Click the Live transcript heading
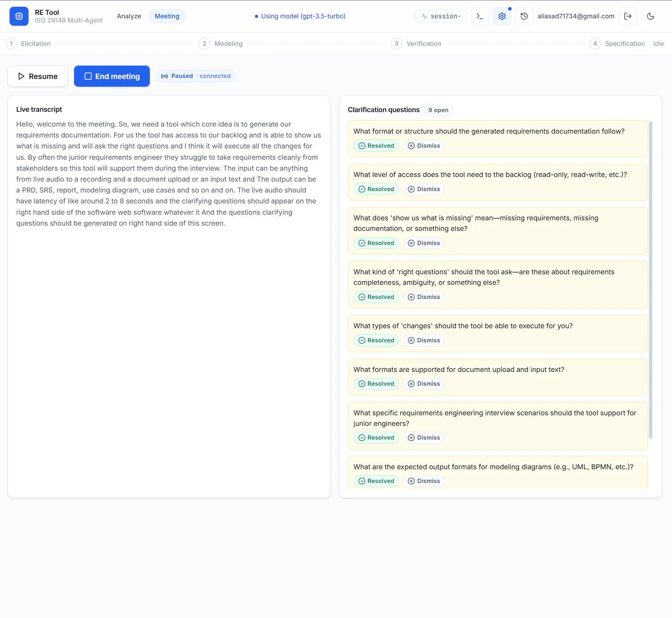672x618 pixels. (x=39, y=110)
